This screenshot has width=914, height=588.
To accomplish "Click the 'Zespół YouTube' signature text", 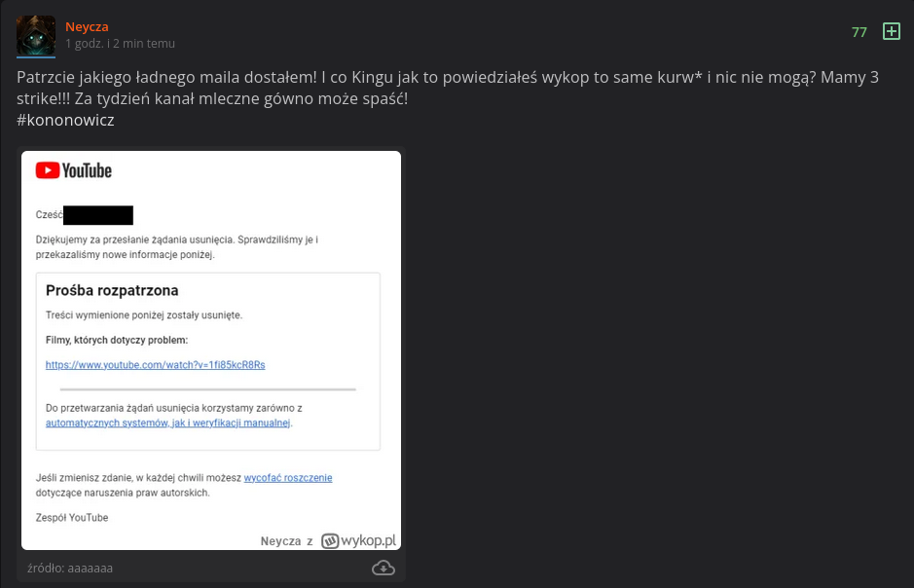I will click(x=72, y=518).
